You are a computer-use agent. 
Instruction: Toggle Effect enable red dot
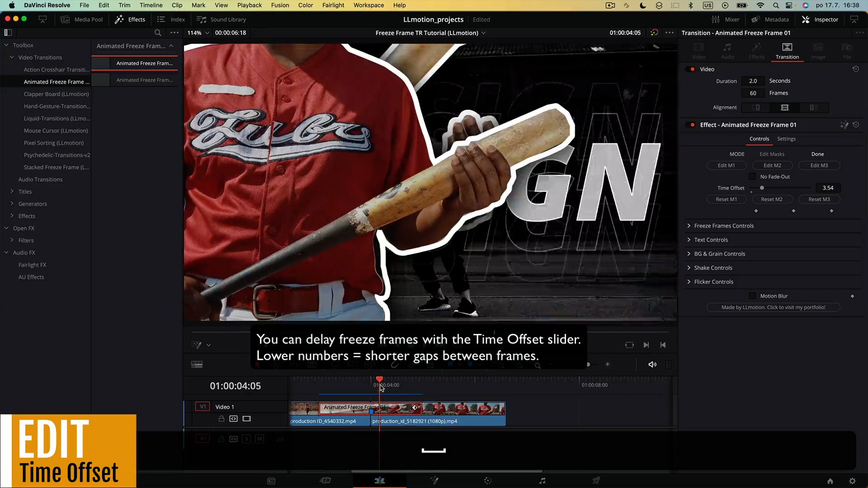(693, 125)
